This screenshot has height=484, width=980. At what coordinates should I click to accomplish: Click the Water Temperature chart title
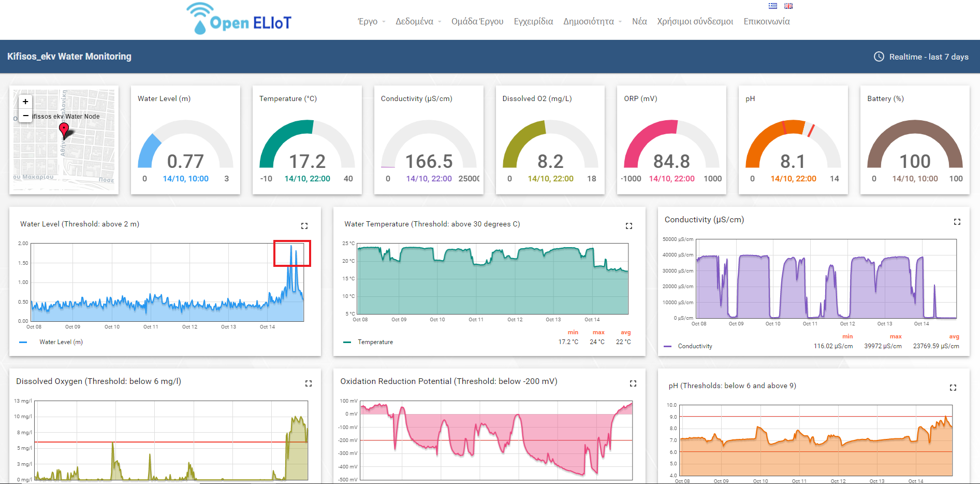pos(432,224)
